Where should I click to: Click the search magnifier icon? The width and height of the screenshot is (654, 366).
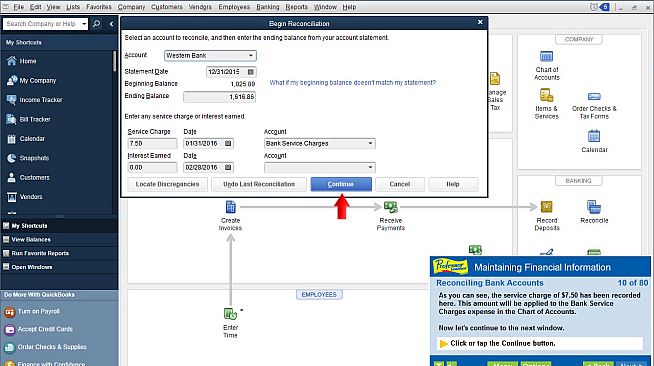click(96, 24)
